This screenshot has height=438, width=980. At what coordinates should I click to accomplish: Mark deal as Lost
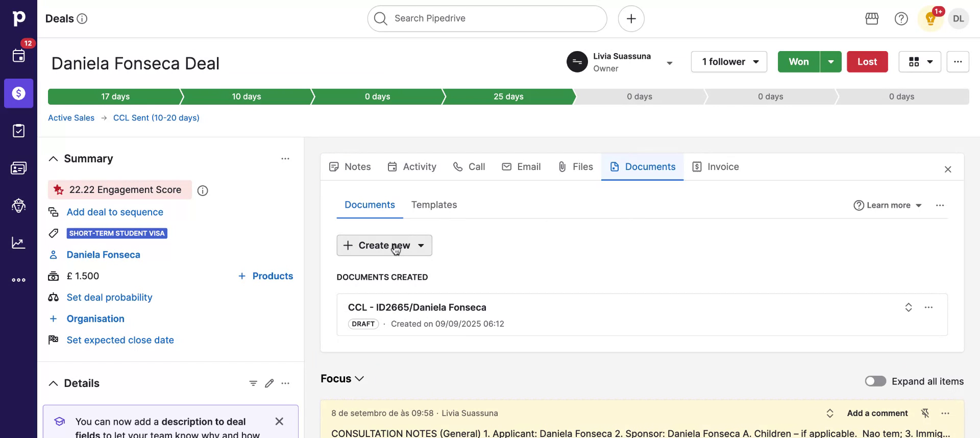867,62
